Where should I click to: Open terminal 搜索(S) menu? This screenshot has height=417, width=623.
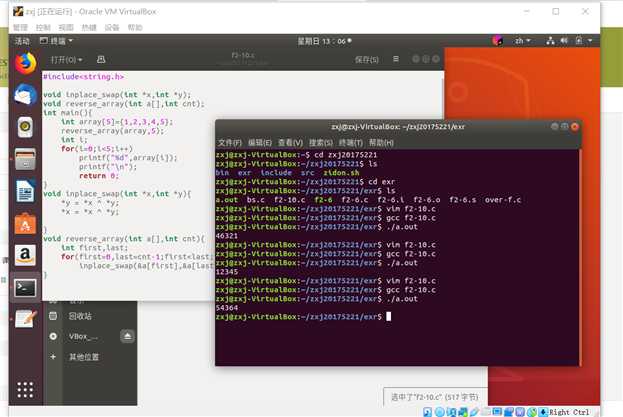321,143
